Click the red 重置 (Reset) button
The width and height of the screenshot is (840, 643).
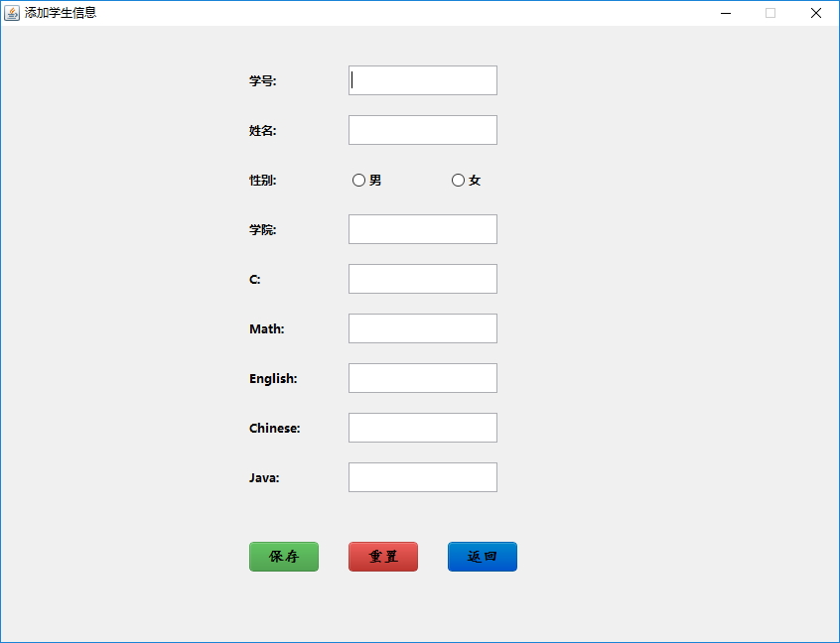(382, 557)
